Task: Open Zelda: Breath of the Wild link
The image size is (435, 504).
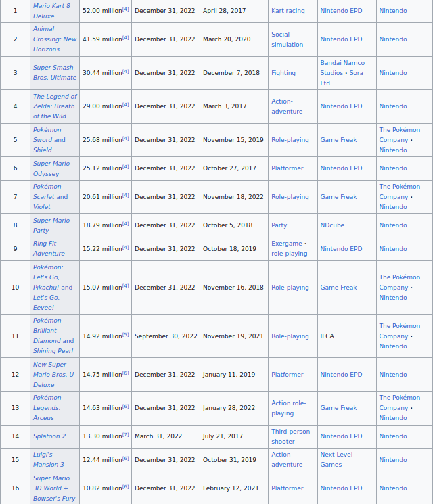Action: point(55,106)
